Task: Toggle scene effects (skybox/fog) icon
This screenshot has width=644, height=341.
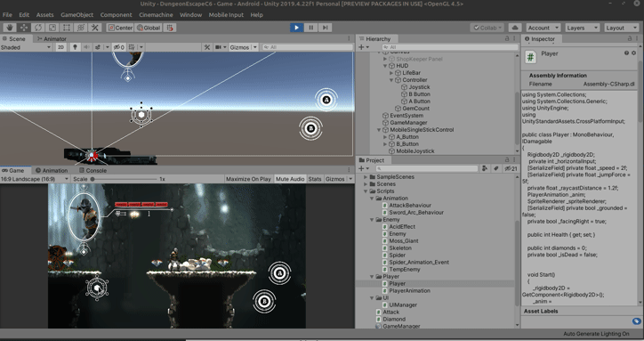Action: (98, 47)
